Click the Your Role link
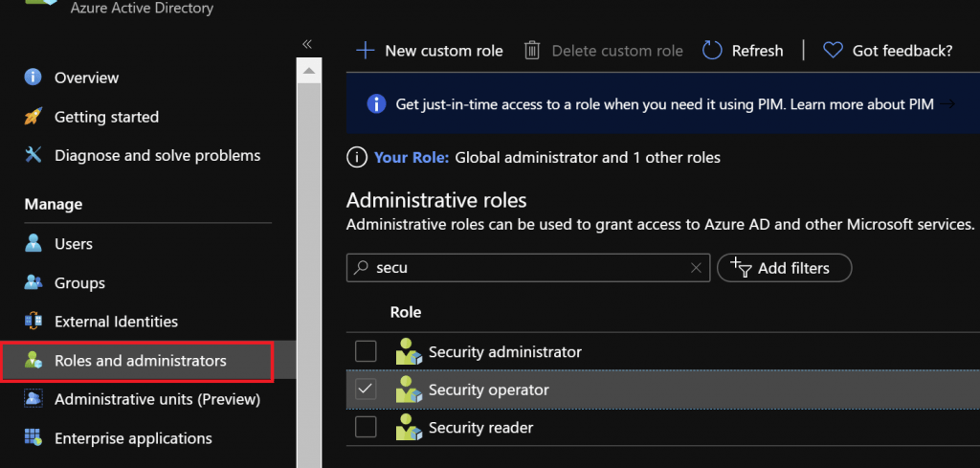This screenshot has width=980, height=468. (412, 158)
